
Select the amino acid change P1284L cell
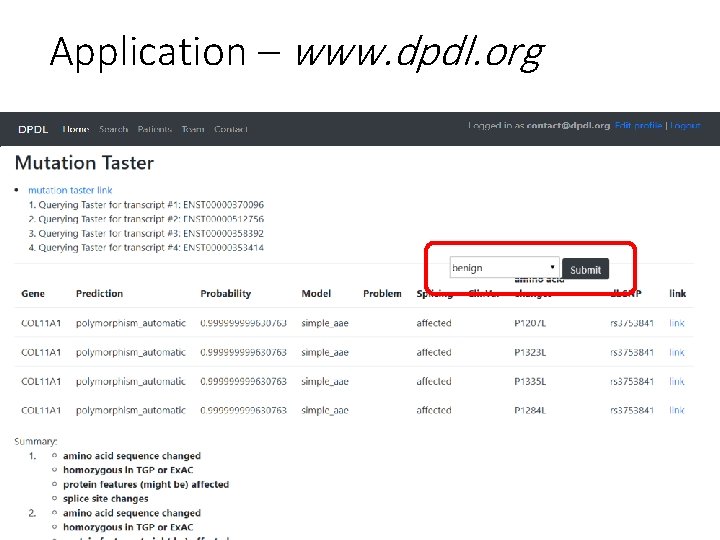point(530,410)
